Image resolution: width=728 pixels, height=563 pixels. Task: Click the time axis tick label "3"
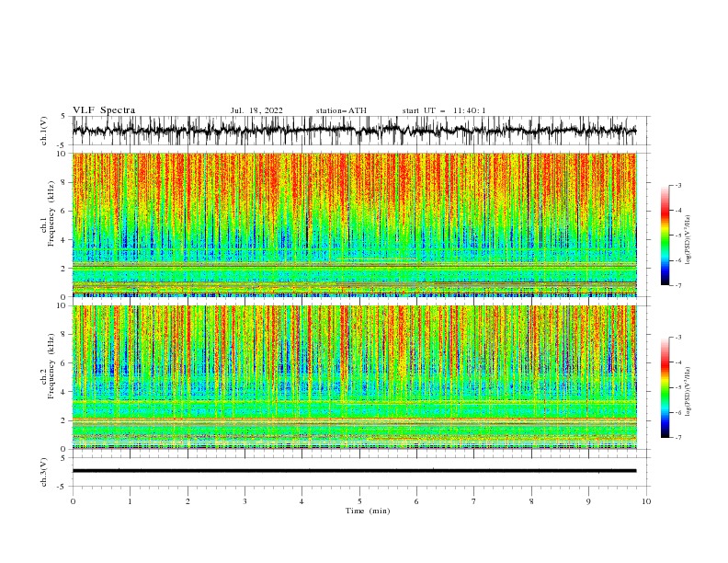(x=245, y=501)
